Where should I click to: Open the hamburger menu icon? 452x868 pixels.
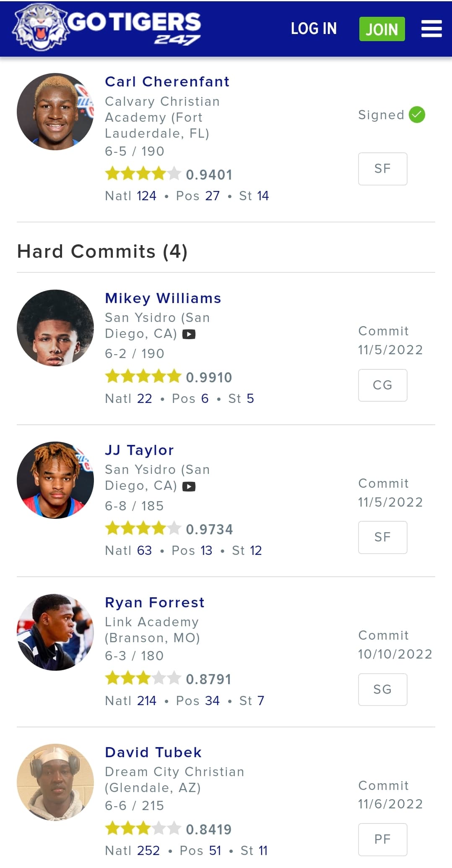pos(431,29)
